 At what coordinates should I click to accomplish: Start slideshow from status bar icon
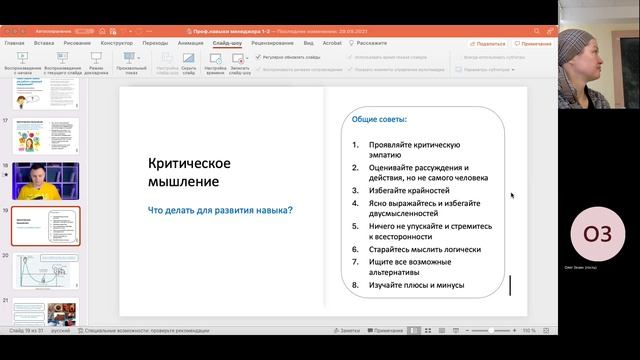tap(456, 330)
